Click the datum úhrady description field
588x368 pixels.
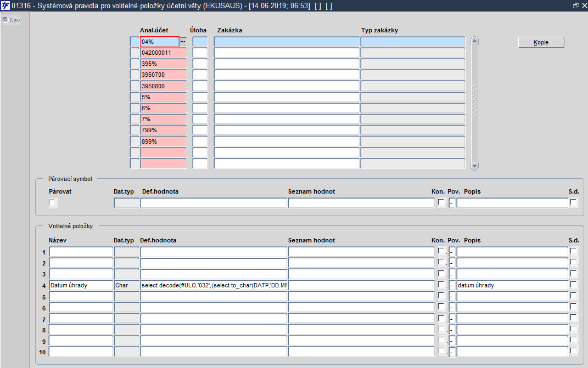512,285
